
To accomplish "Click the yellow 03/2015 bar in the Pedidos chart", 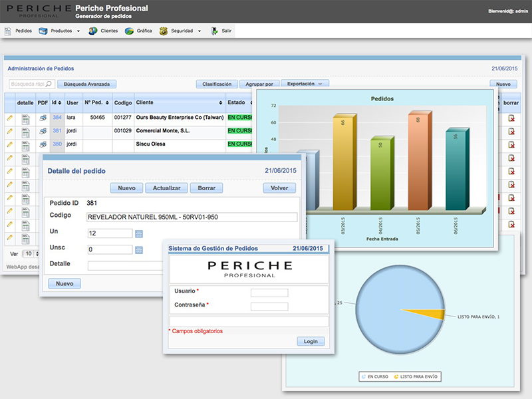I will coord(344,163).
